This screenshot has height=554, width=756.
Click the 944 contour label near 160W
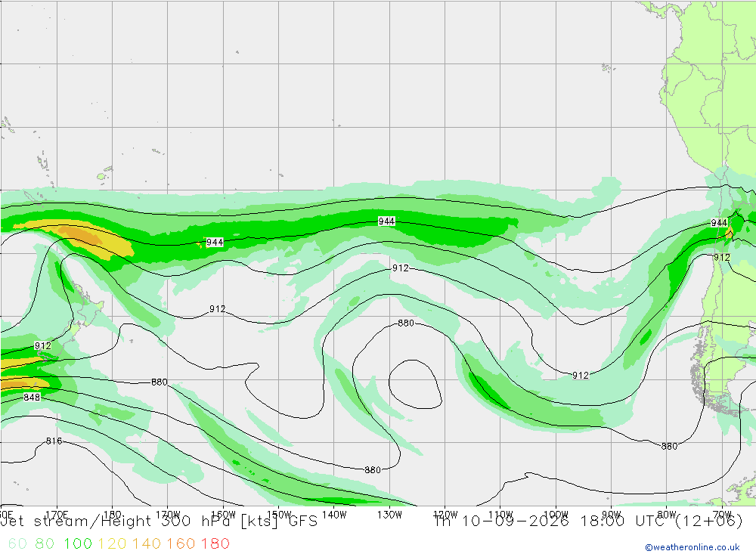(x=215, y=243)
